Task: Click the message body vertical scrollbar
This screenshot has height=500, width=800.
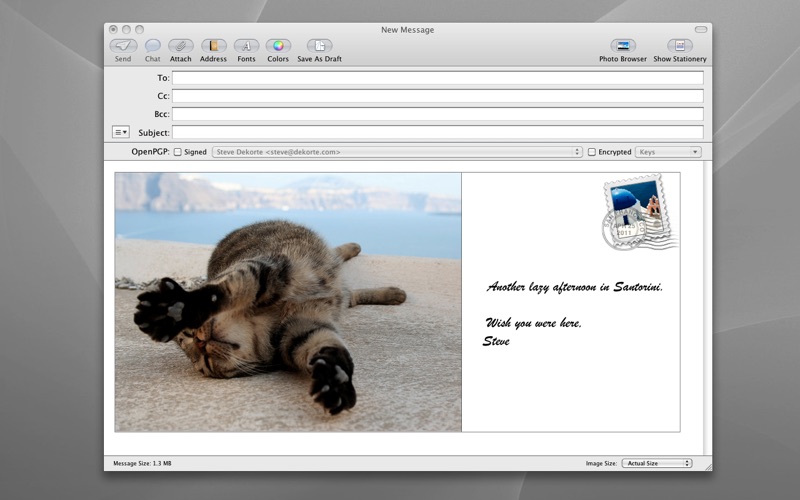Action: pyautogui.click(x=707, y=308)
